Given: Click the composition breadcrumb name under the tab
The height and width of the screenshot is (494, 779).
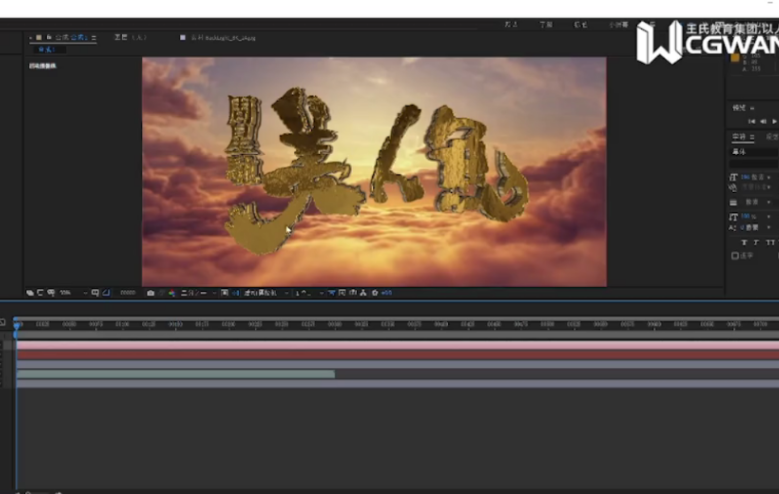Looking at the screenshot, I should tap(47, 49).
